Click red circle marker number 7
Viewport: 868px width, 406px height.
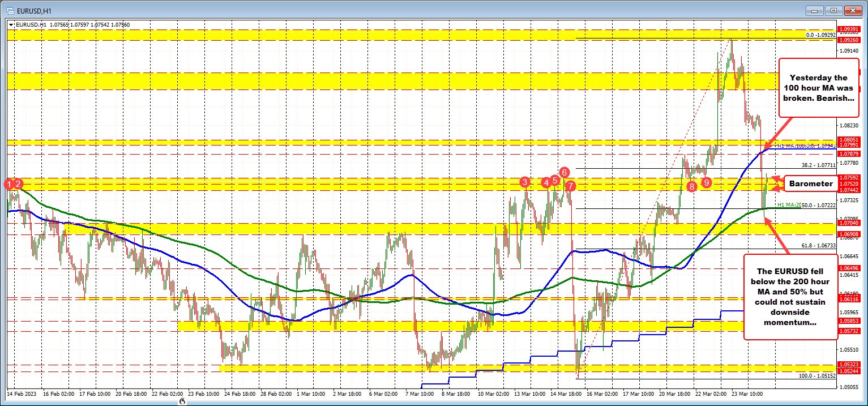coord(570,186)
